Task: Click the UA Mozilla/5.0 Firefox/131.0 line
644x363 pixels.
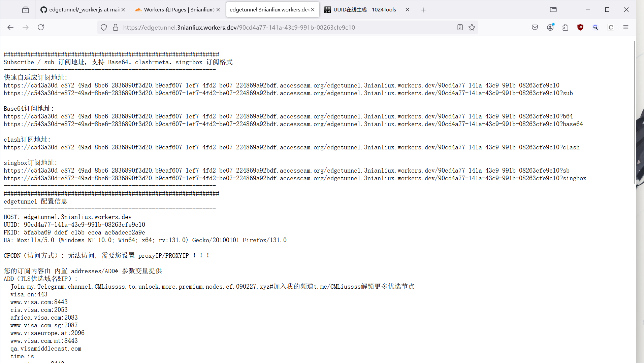Action: (x=145, y=240)
